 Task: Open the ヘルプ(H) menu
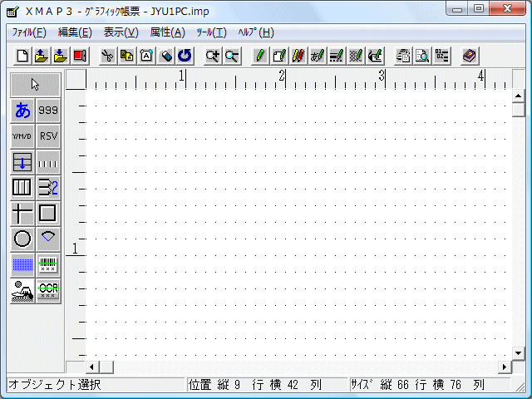[x=256, y=32]
